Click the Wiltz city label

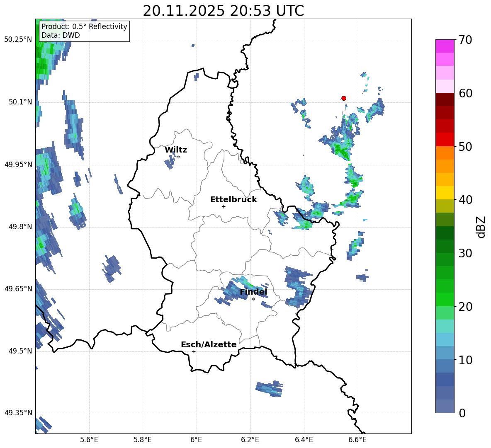tap(176, 150)
